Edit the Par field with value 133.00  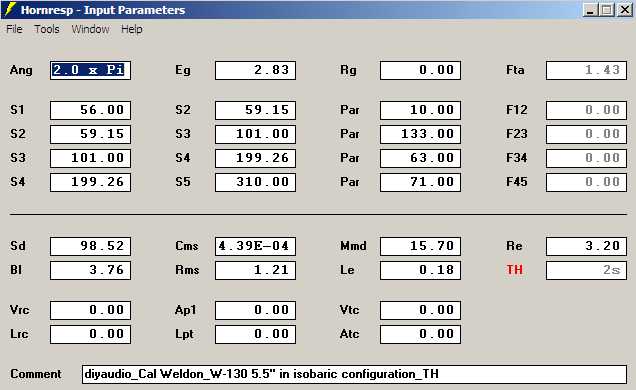coord(421,134)
